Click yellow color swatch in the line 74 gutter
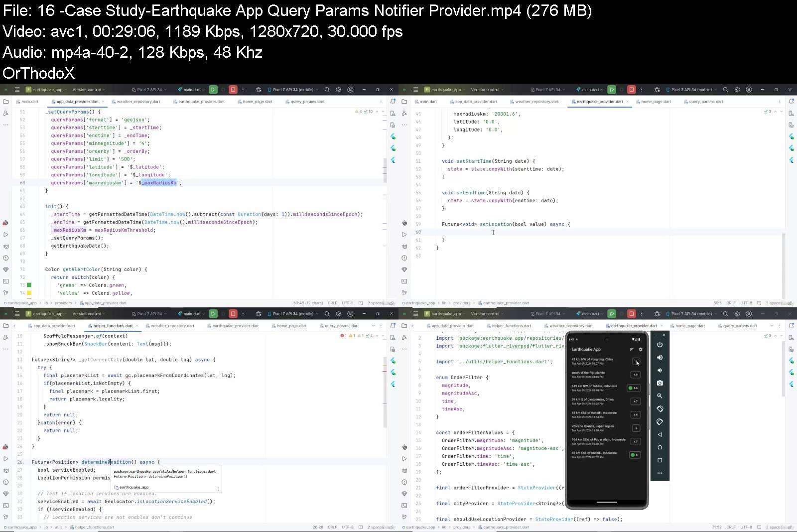The image size is (797, 532). pos(29,293)
